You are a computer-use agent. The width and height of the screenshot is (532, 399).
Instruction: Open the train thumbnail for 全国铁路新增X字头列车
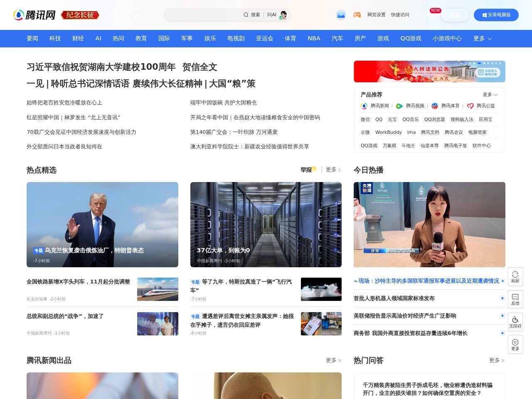[158, 289]
